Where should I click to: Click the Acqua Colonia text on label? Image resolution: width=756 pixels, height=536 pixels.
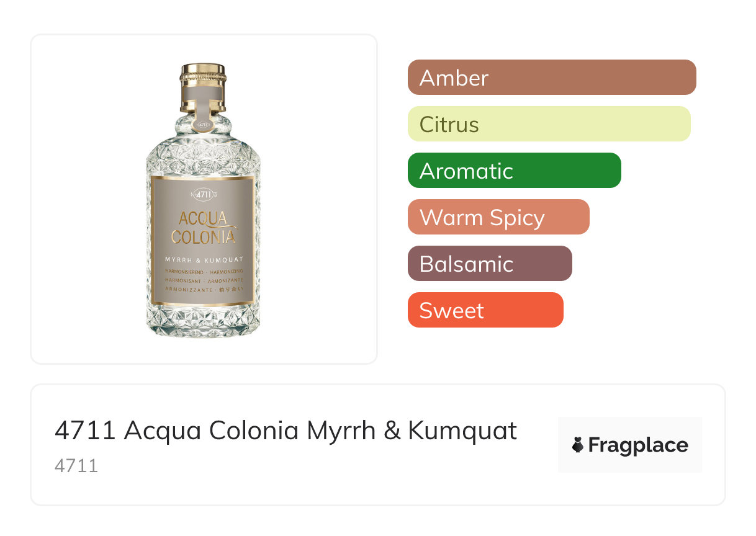(x=203, y=228)
